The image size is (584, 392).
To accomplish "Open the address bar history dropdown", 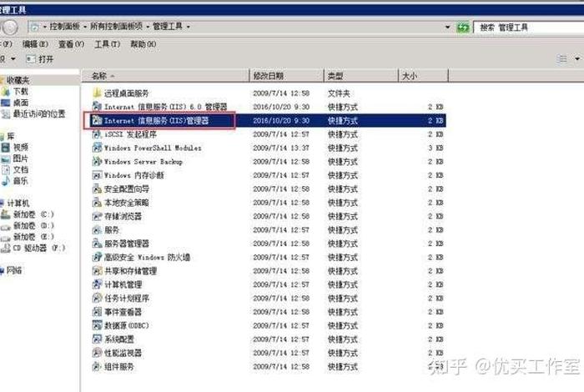I will (447, 28).
